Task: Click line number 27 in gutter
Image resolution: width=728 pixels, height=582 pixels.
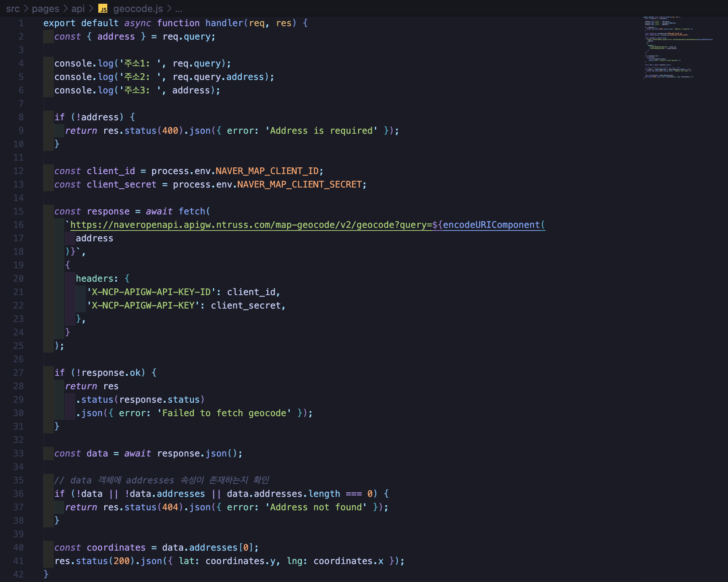Action: coord(18,372)
